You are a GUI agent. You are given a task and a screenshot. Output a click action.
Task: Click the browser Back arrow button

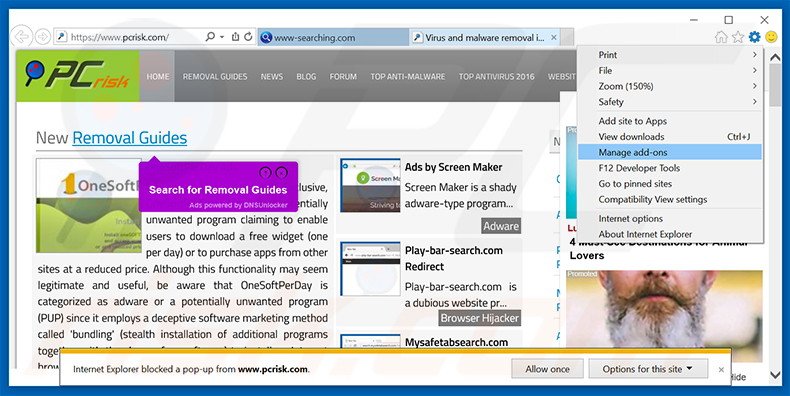coord(22,37)
